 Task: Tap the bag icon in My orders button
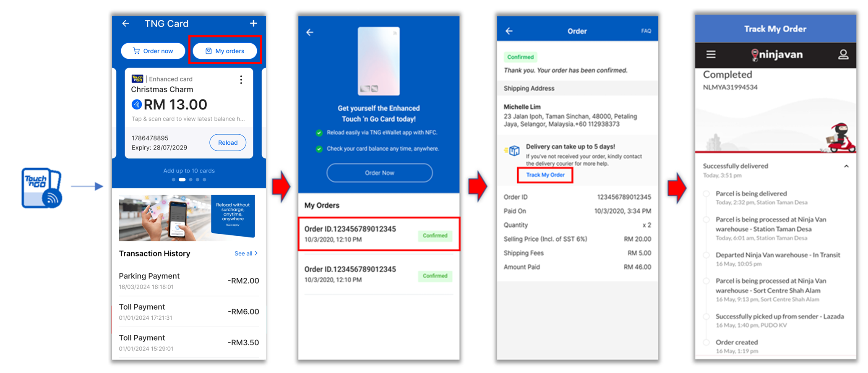point(209,51)
